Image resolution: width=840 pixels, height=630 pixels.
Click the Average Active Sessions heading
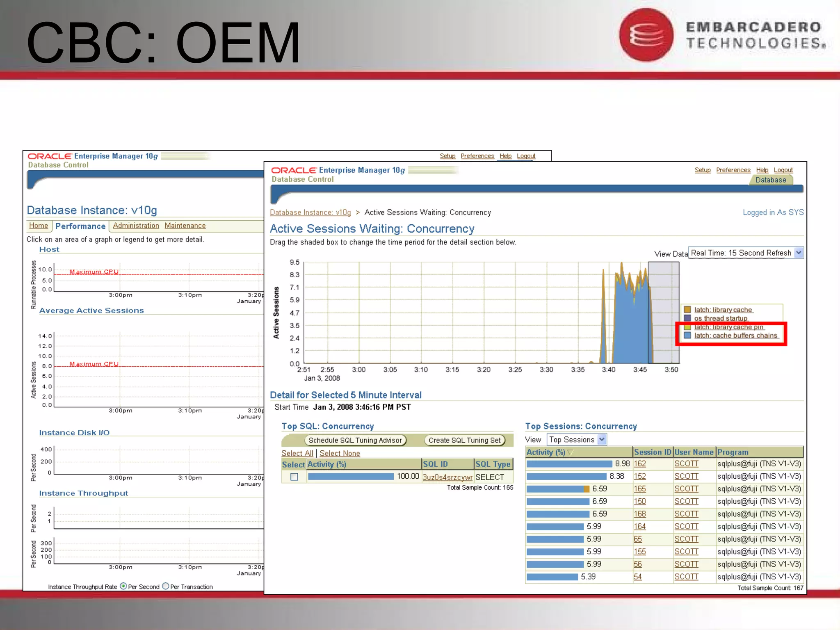coord(91,310)
